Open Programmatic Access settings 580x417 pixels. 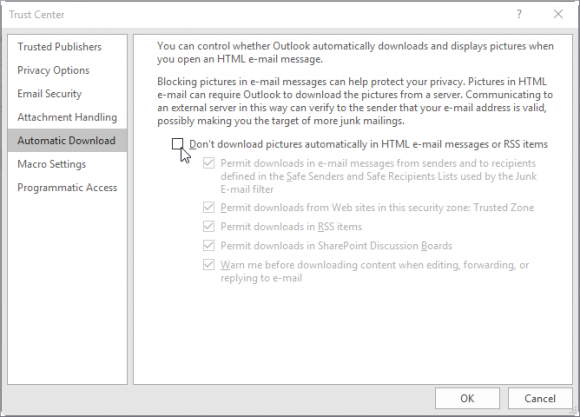[67, 188]
